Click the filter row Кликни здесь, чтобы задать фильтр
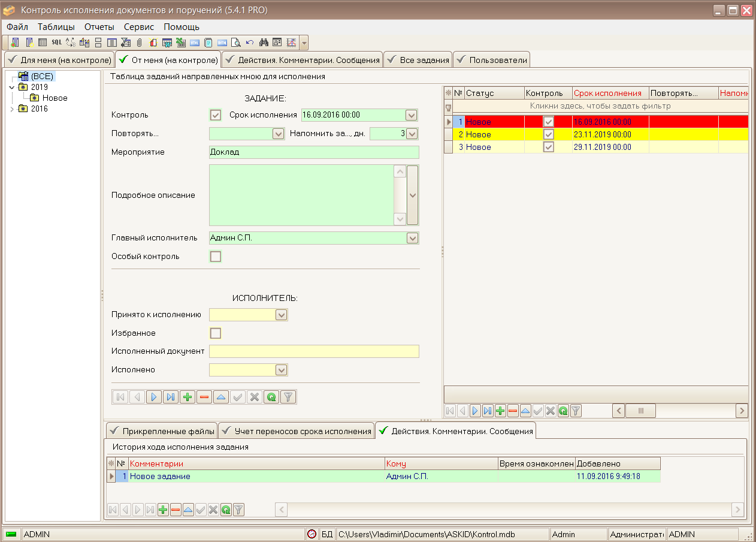The height and width of the screenshot is (542, 756). tap(600, 106)
